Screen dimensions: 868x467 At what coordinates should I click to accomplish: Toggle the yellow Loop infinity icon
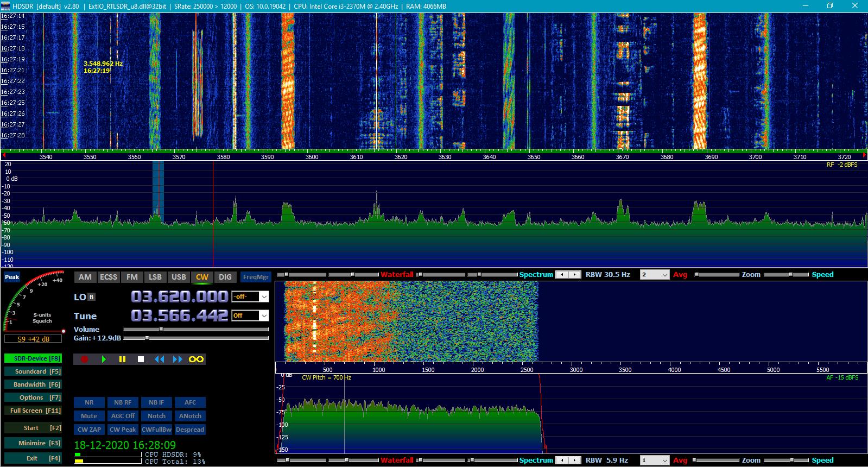(196, 359)
